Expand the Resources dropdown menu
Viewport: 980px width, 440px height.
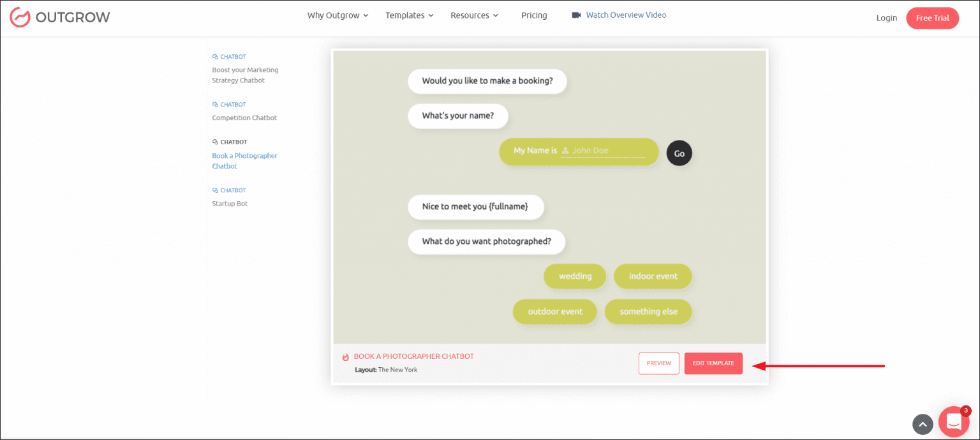474,15
